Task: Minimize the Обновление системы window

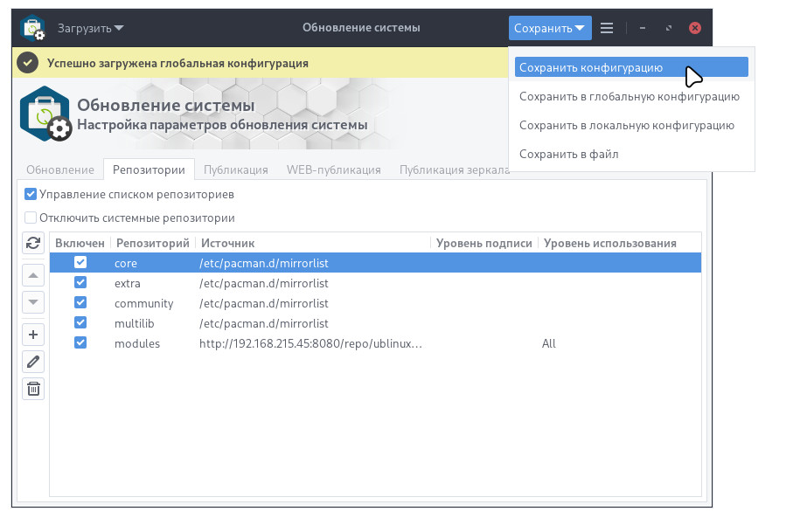Action: pos(643,28)
